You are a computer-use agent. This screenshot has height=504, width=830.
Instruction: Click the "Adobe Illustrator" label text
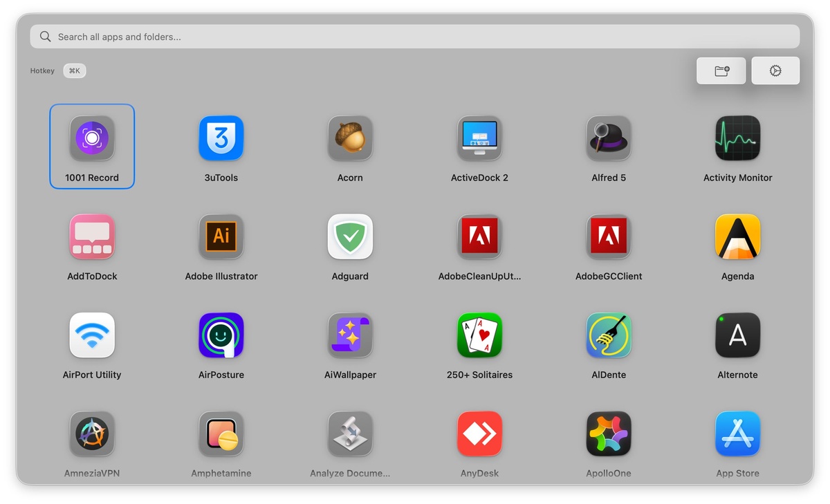(221, 277)
